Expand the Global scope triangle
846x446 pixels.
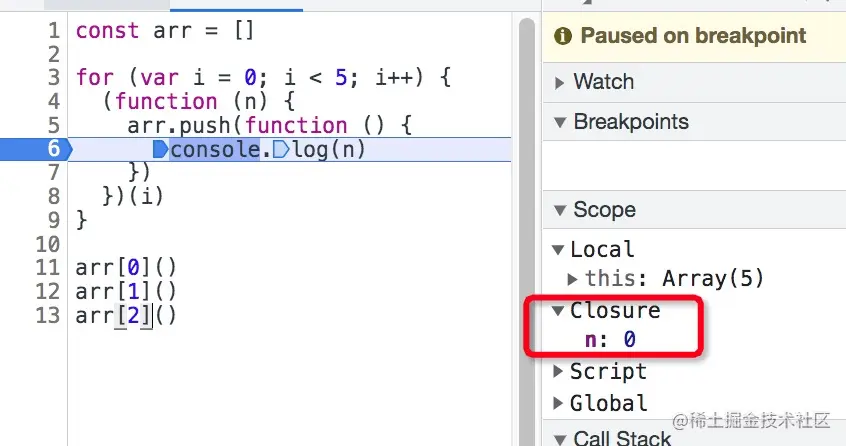click(x=558, y=402)
